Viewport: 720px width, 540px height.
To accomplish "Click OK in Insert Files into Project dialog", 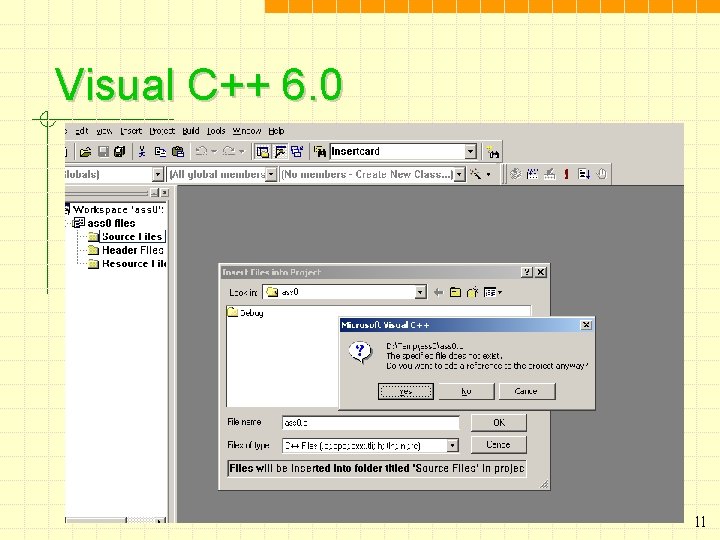I will 499,422.
